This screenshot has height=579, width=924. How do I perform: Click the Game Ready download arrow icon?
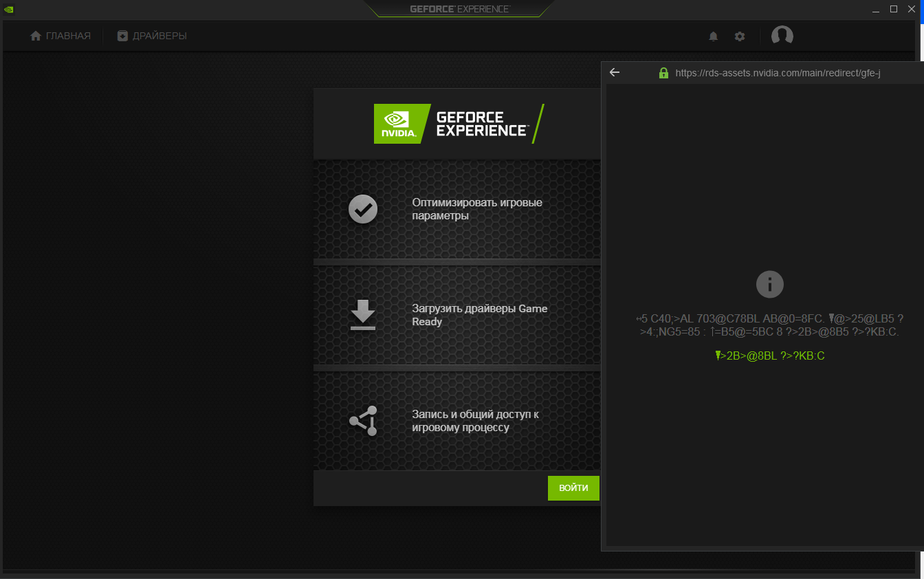[x=363, y=315]
